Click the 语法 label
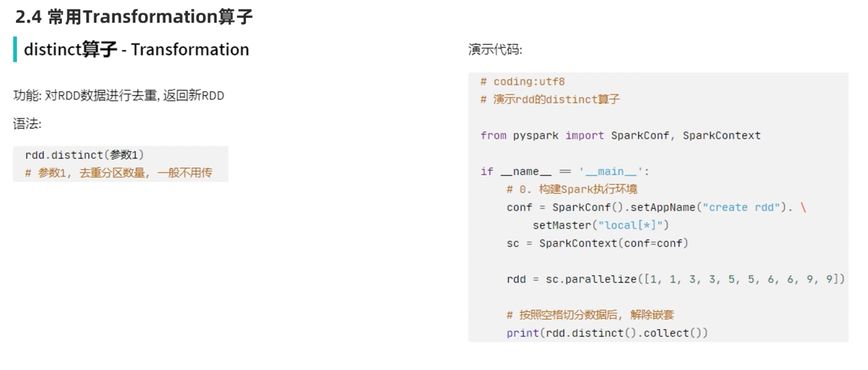 click(x=27, y=124)
